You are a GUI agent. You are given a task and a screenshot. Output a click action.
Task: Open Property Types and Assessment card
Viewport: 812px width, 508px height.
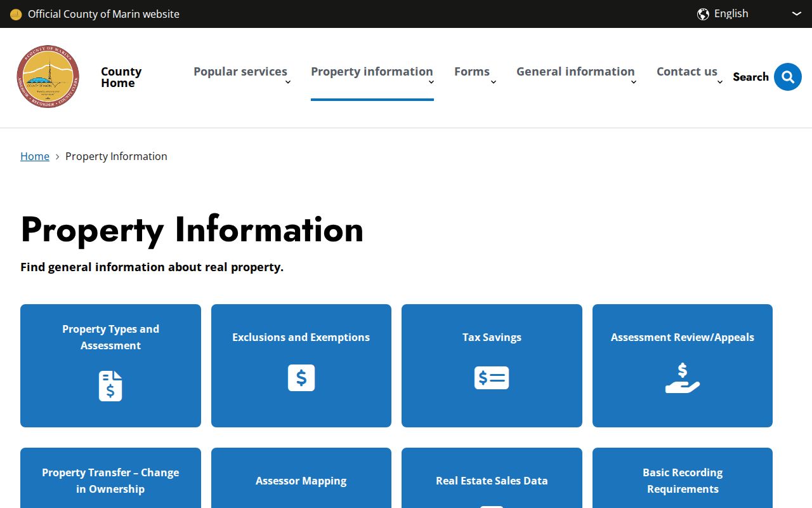coord(110,366)
